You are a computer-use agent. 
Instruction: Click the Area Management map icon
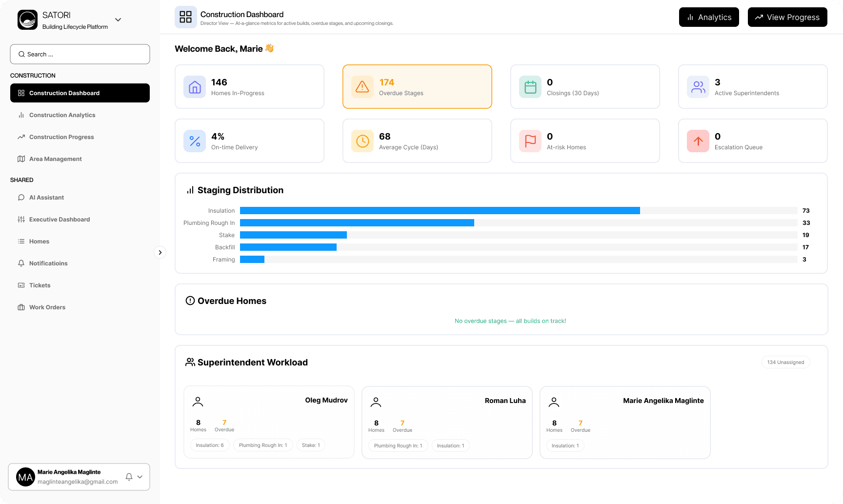[21, 159]
